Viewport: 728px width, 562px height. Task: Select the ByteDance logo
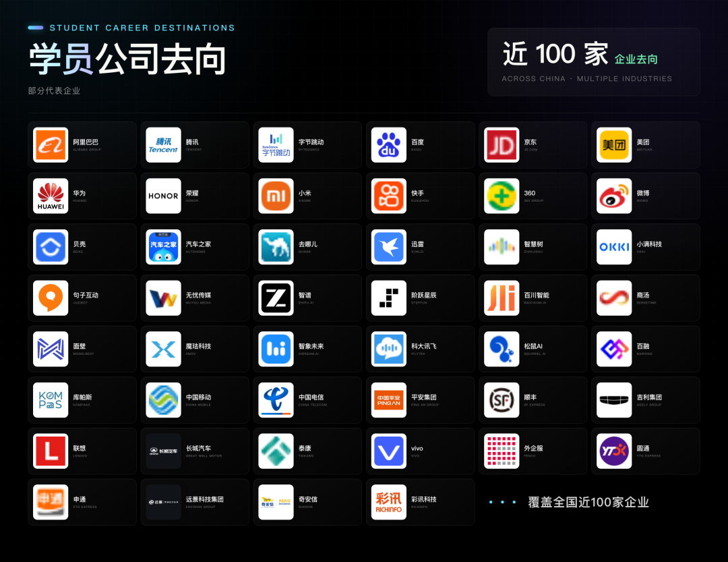point(276,145)
